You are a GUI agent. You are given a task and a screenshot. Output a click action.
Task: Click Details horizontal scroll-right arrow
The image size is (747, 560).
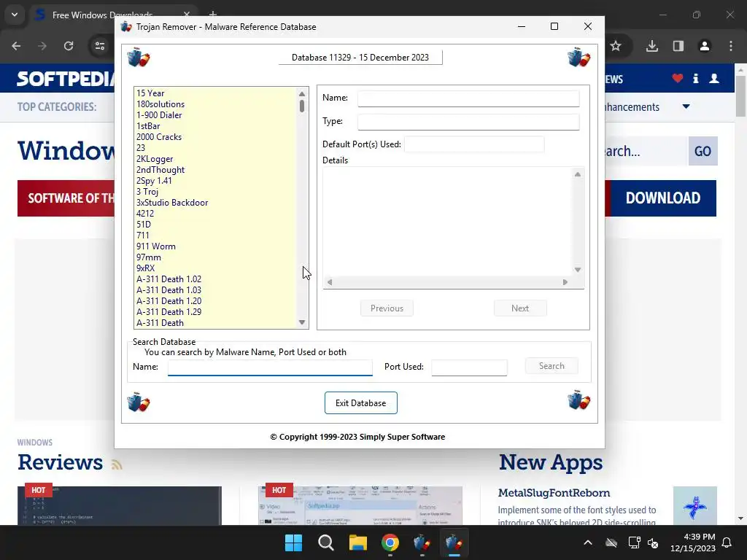565,282
